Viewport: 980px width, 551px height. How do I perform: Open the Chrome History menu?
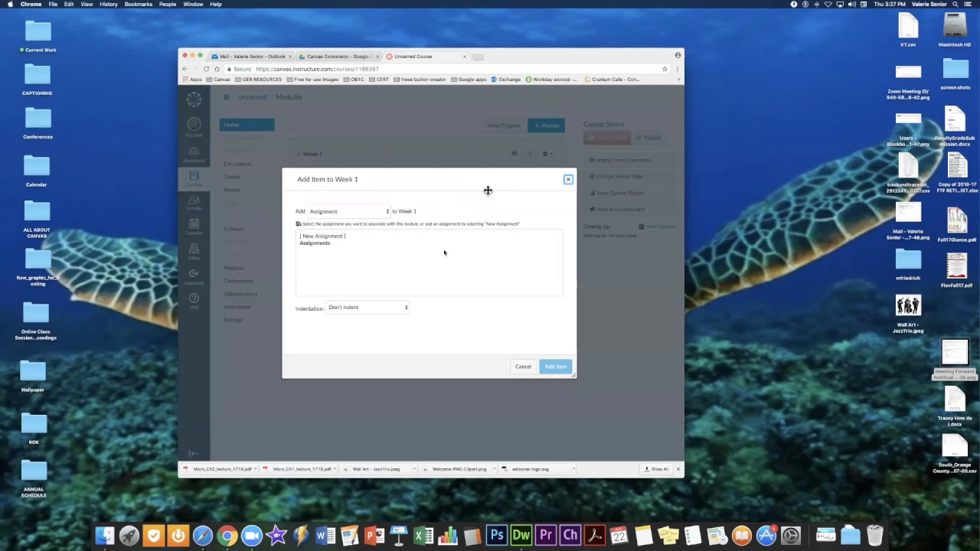click(109, 5)
